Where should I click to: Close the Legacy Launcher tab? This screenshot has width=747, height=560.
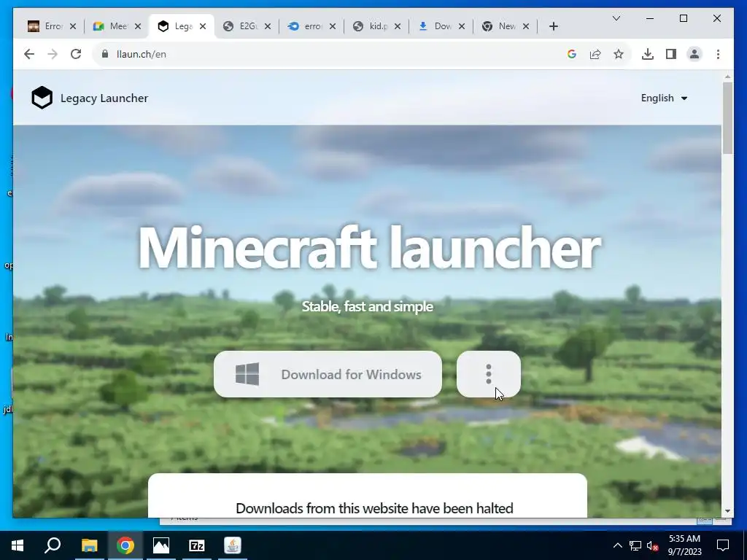pos(203,26)
